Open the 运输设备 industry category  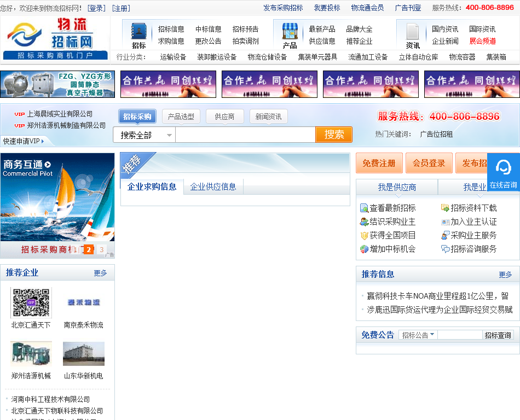(x=173, y=57)
